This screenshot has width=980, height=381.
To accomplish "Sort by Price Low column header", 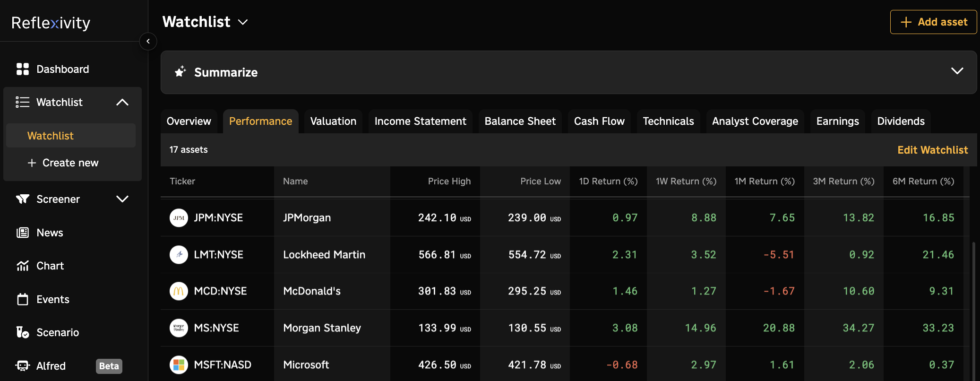I will pos(541,181).
